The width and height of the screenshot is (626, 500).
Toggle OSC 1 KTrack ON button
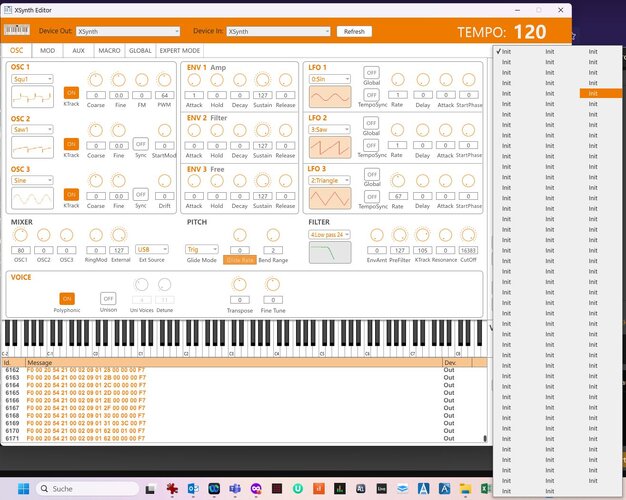[x=71, y=93]
